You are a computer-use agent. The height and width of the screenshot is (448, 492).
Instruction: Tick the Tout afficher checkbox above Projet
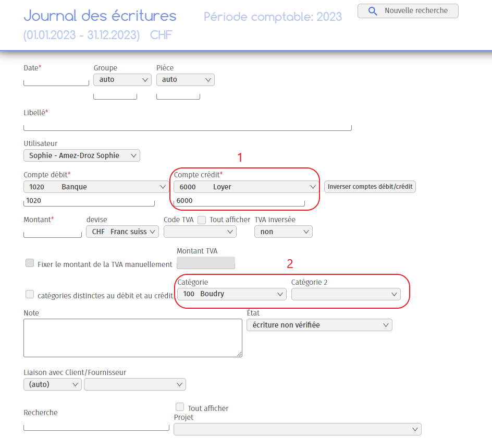pyautogui.click(x=180, y=407)
